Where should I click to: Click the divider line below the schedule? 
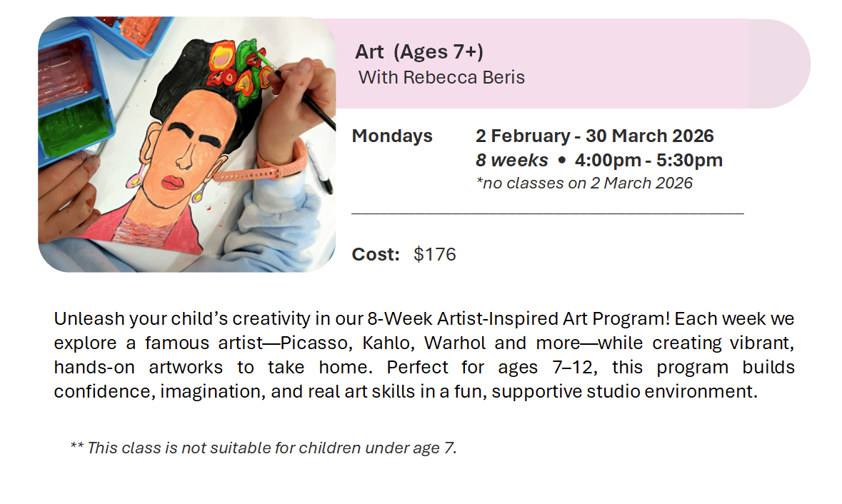(x=547, y=213)
